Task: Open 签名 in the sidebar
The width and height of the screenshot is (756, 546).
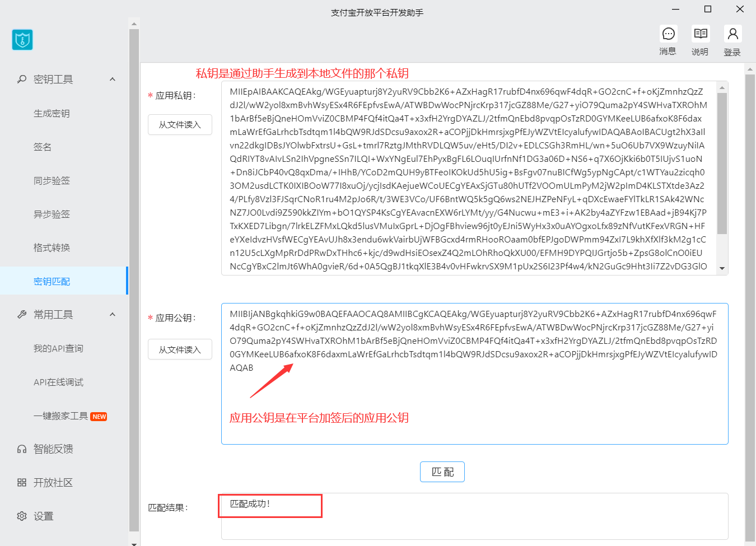Action: pos(43,147)
